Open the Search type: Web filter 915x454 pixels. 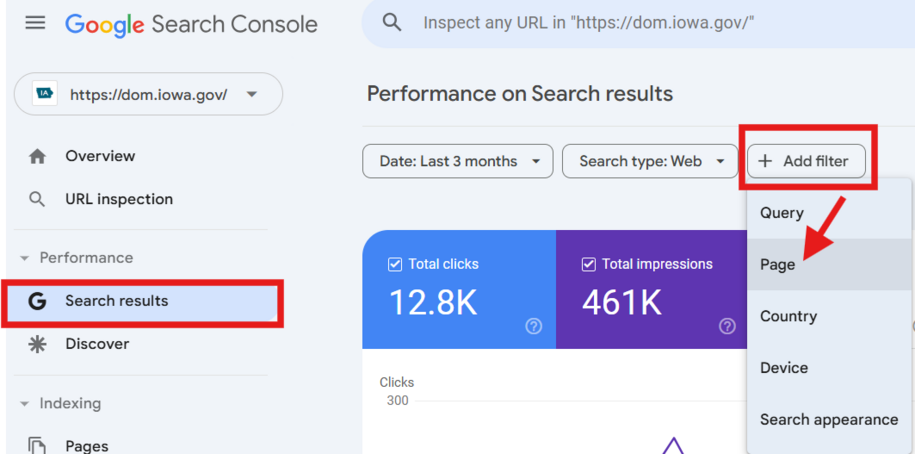click(x=650, y=161)
